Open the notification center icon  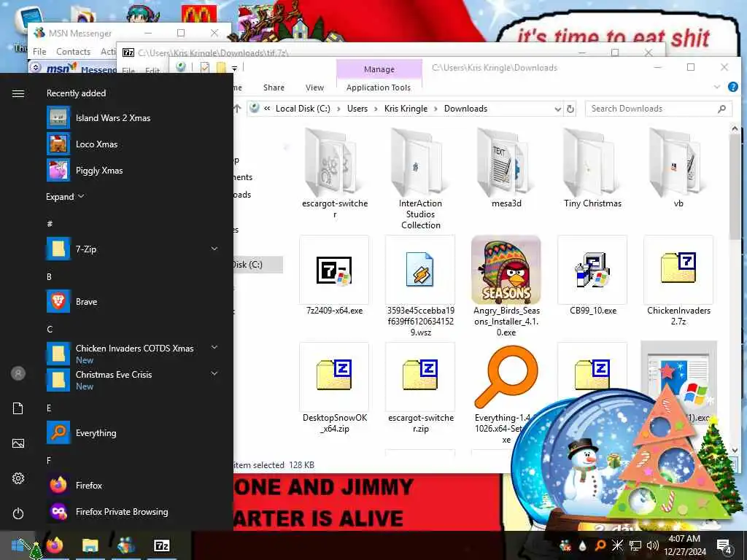click(x=724, y=545)
